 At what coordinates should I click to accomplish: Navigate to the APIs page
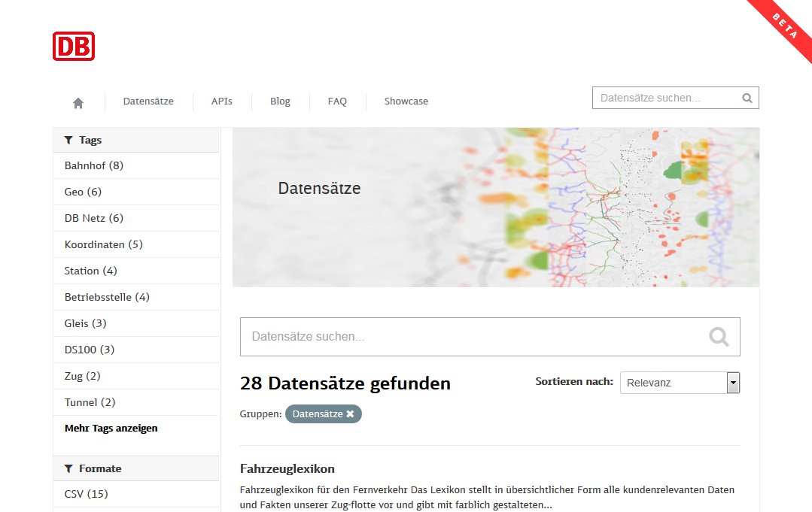tap(221, 101)
